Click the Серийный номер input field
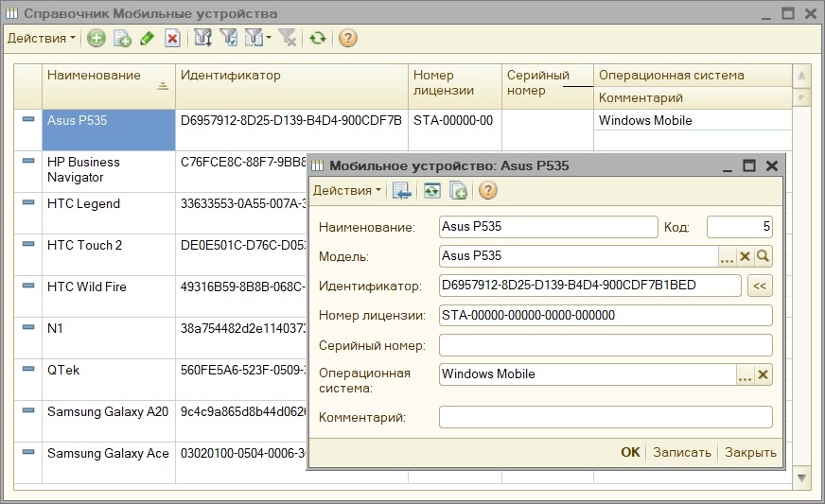Screen dimensions: 825x504 pyautogui.click(x=606, y=345)
